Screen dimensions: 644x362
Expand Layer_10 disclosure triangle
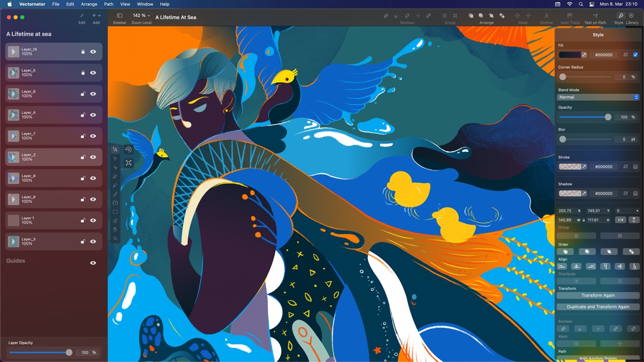point(13,52)
